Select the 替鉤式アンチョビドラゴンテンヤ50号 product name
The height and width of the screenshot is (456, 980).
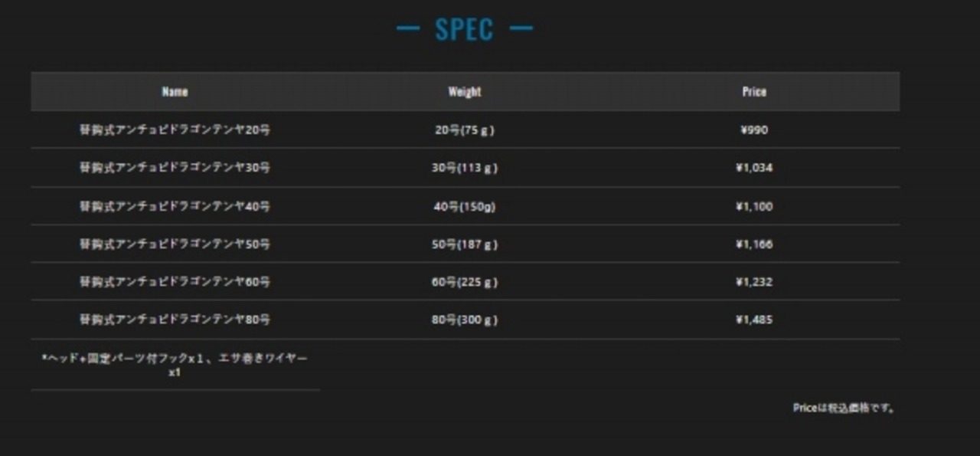tap(175, 244)
